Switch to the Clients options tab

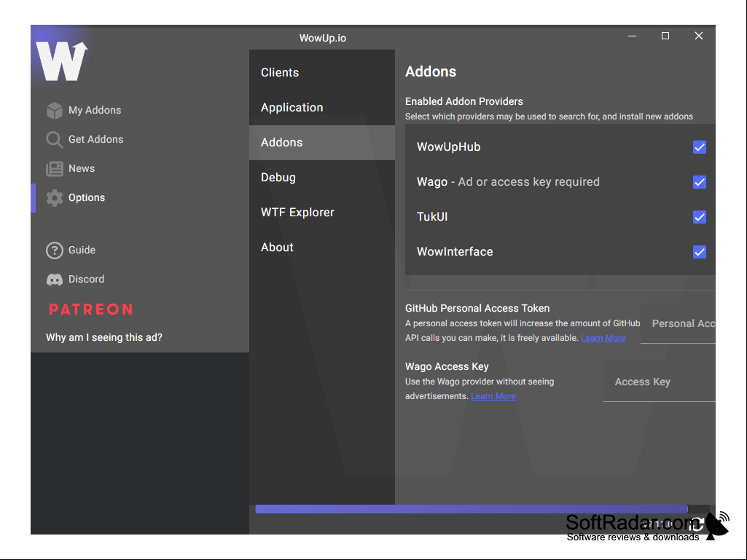(322, 72)
